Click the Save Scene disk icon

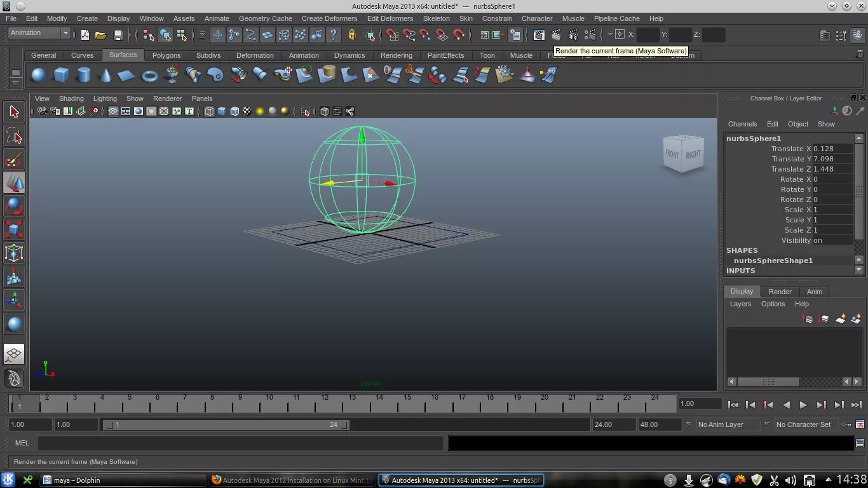point(118,35)
